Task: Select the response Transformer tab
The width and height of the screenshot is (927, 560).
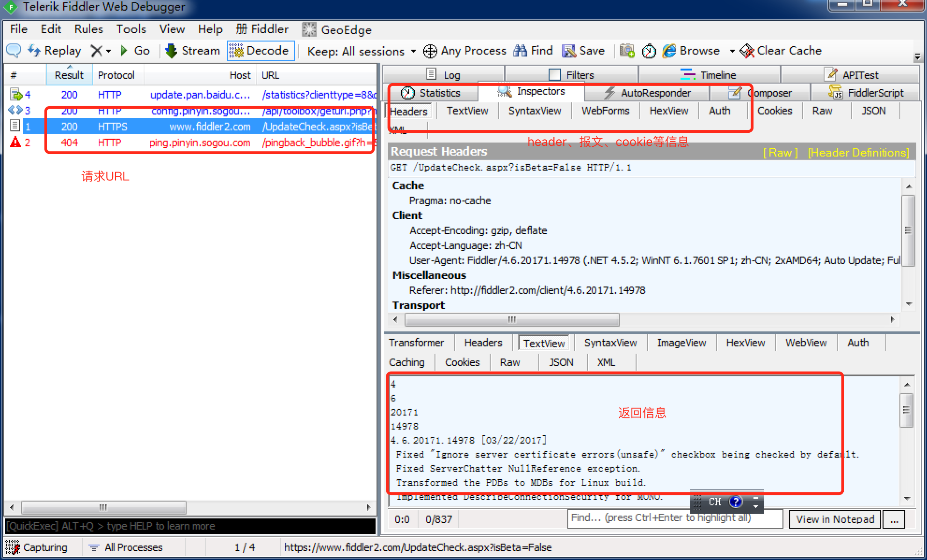Action: coord(416,343)
